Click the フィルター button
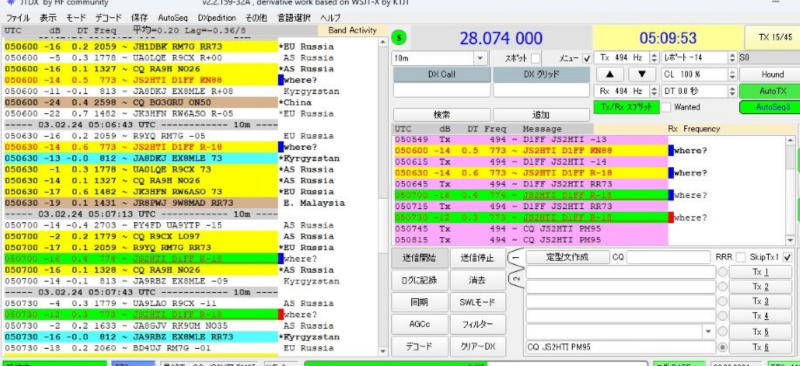The width and height of the screenshot is (800, 366). [x=478, y=324]
